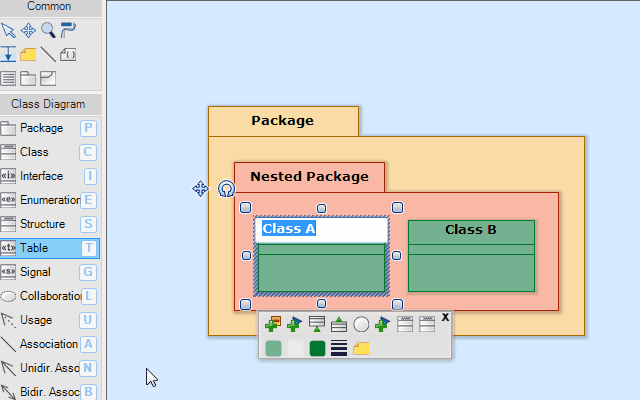Select the magnifier zoom tool
The height and width of the screenshot is (400, 640).
[x=48, y=31]
